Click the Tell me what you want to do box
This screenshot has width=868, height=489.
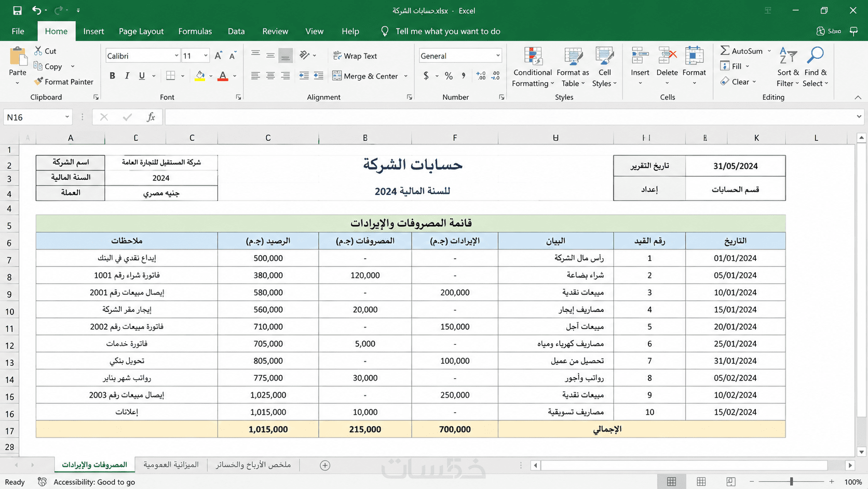[x=447, y=31]
